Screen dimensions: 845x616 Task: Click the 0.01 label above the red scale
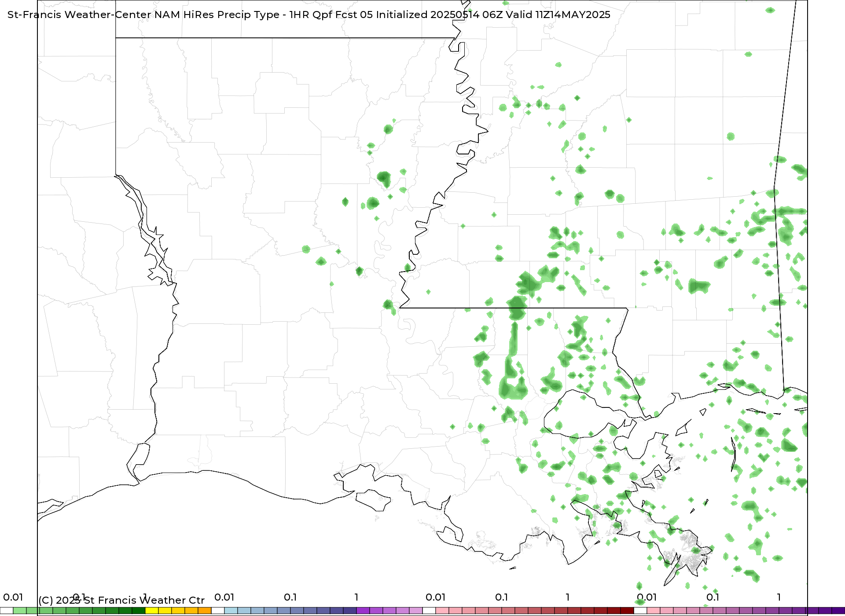click(436, 597)
